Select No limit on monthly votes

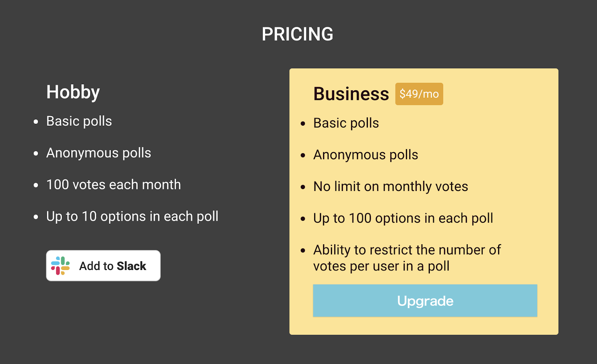391,186
